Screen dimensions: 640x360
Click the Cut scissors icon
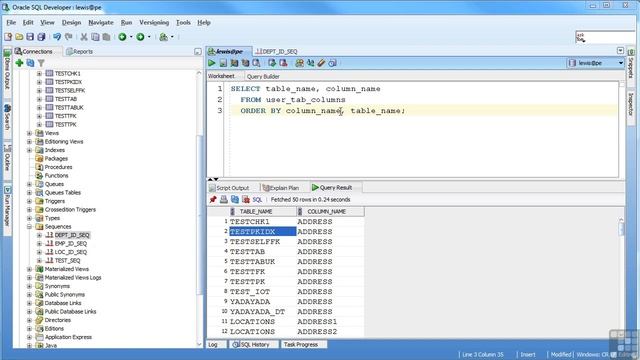[84, 37]
